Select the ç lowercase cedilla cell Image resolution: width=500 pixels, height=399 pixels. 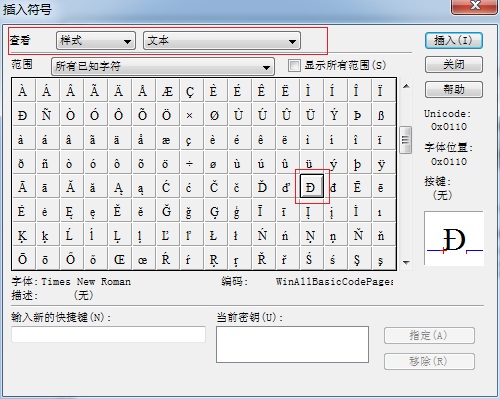tap(192, 139)
